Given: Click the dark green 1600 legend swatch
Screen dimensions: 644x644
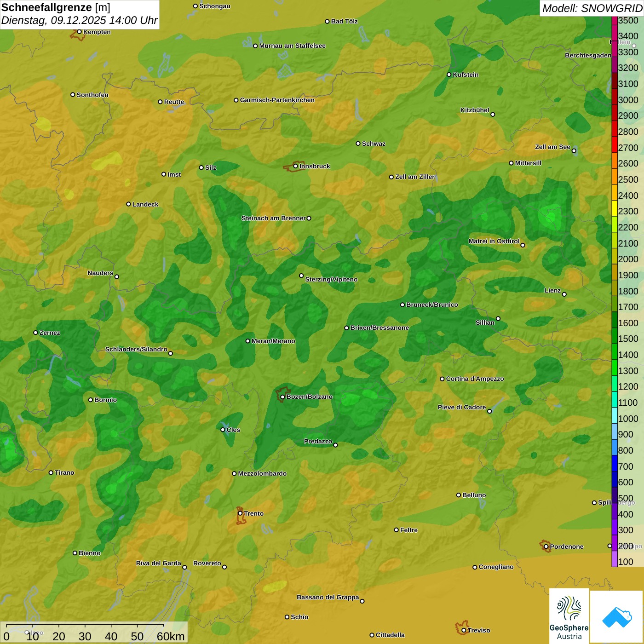Looking at the screenshot, I should coord(615,323).
